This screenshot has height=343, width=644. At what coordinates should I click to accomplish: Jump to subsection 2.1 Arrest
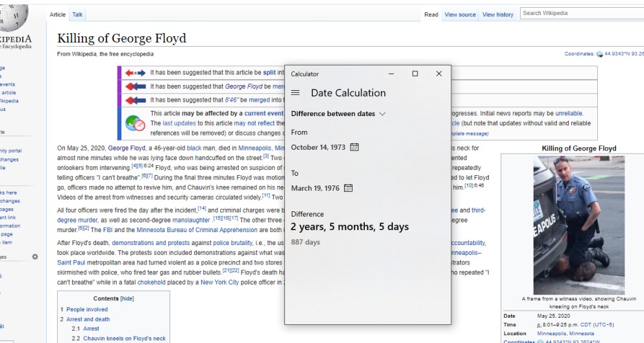[x=86, y=329]
